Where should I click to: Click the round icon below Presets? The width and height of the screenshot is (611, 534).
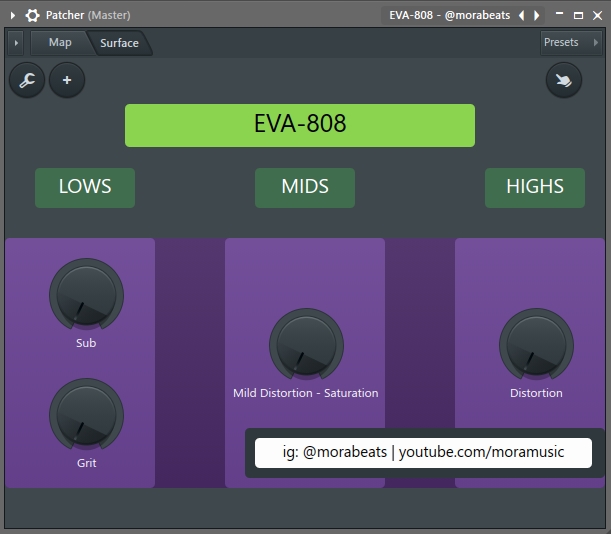point(564,80)
